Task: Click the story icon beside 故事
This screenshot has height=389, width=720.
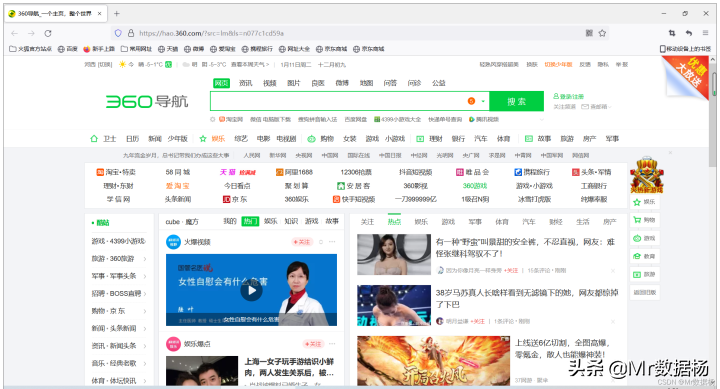Action: (x=529, y=138)
